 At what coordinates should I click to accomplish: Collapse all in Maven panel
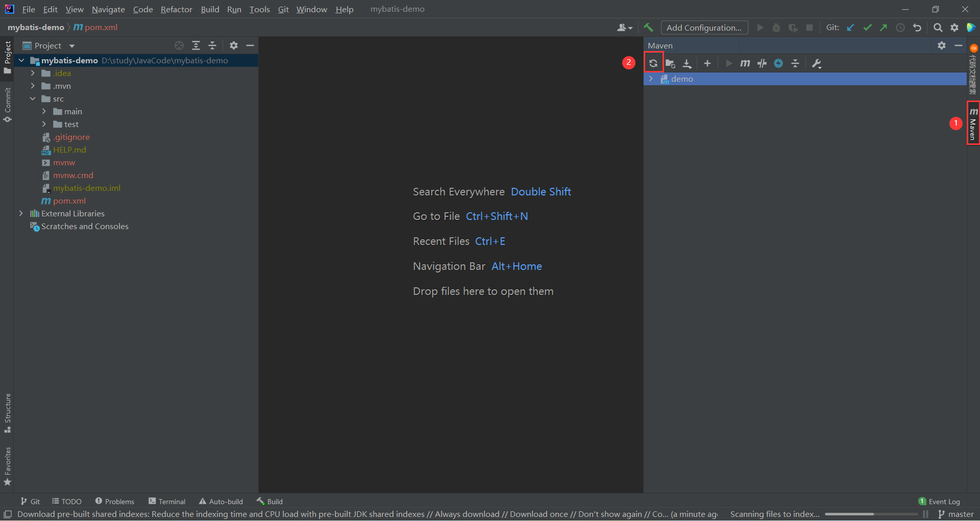click(x=795, y=63)
